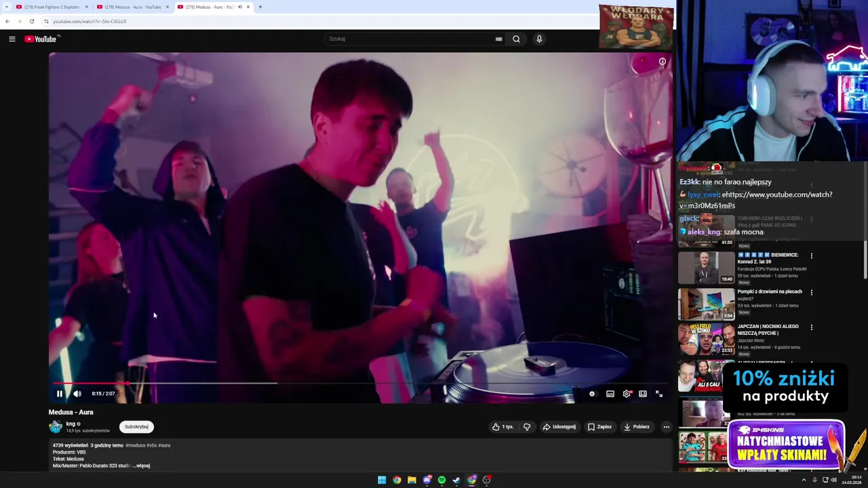View site information icon in address bar

coord(46,21)
